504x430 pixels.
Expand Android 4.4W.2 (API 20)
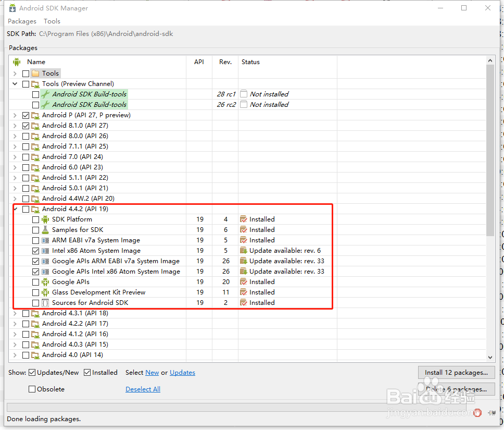tap(15, 199)
